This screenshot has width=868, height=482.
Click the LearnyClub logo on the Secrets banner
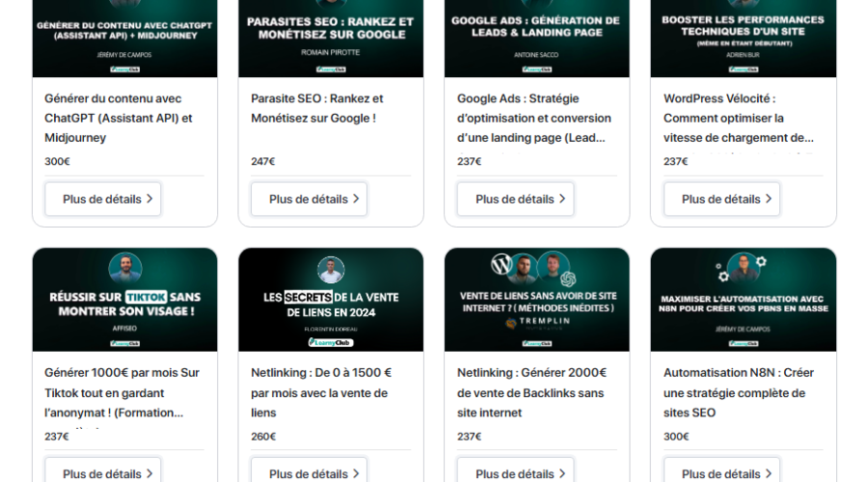331,341
